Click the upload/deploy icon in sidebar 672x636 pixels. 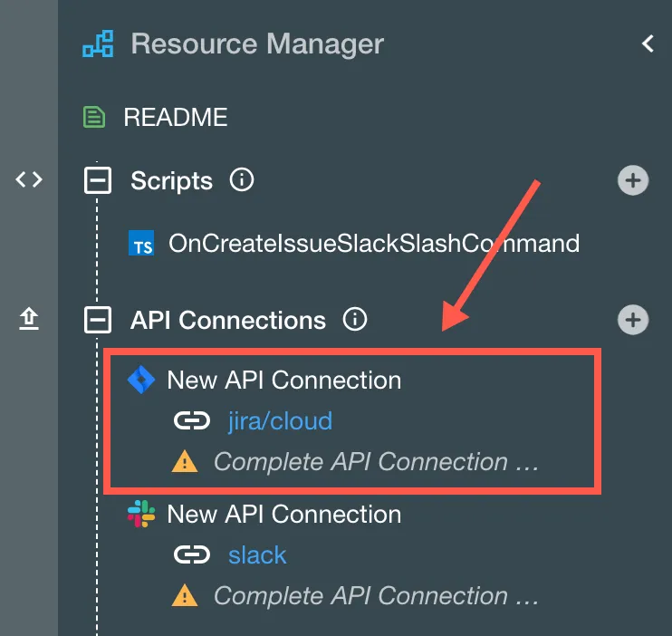pos(29,318)
